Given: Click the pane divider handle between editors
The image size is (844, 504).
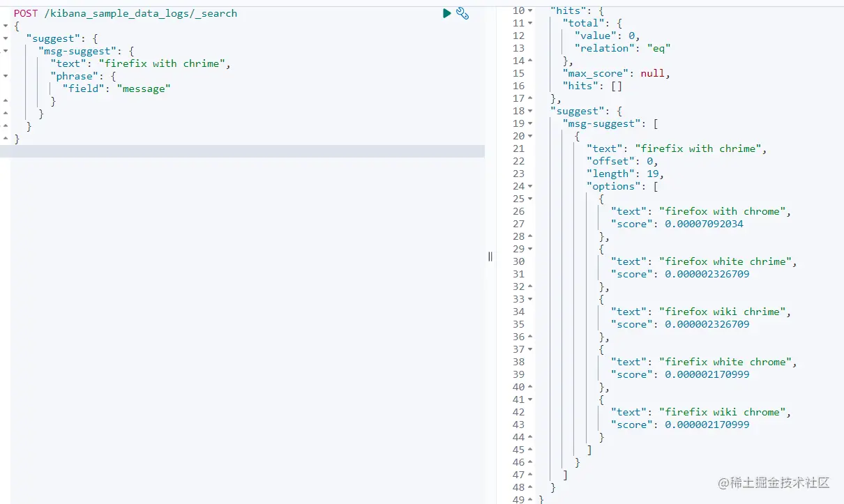Looking at the screenshot, I should 490,257.
